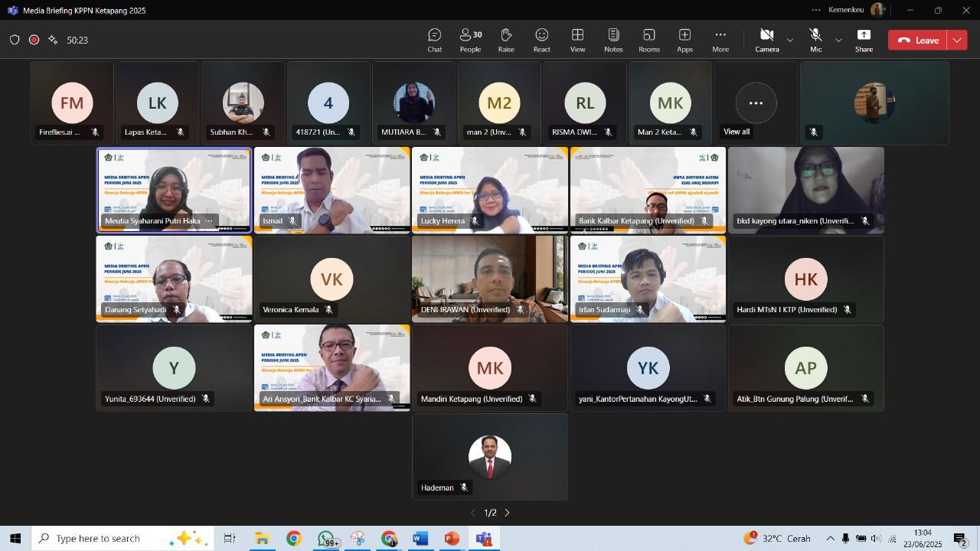The height and width of the screenshot is (551, 980).
Task: Open the Chat panel
Action: pyautogui.click(x=434, y=40)
